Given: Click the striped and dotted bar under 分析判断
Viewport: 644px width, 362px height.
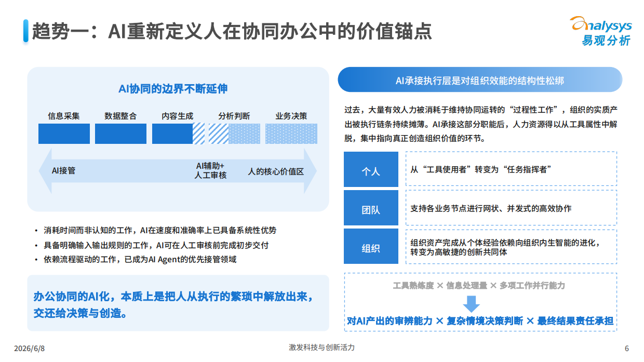Looking at the screenshot, I should (x=235, y=133).
